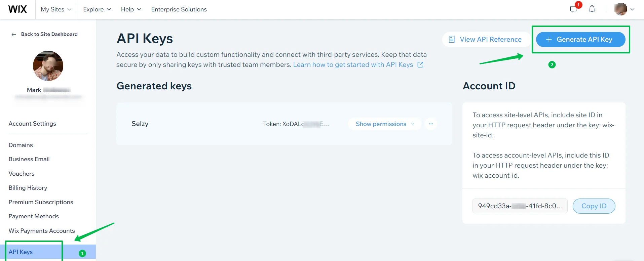Viewport: 644px width, 261px height.
Task: Open the chat messages icon with notification badge
Action: pyautogui.click(x=574, y=9)
